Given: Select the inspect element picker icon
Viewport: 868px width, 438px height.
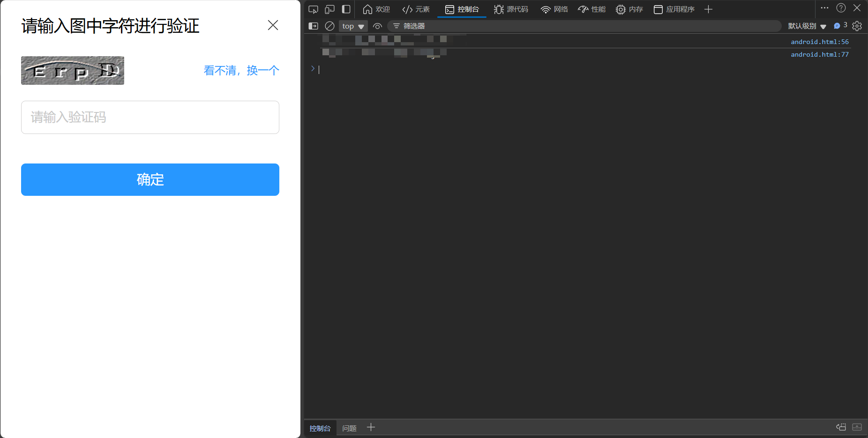Looking at the screenshot, I should [313, 9].
